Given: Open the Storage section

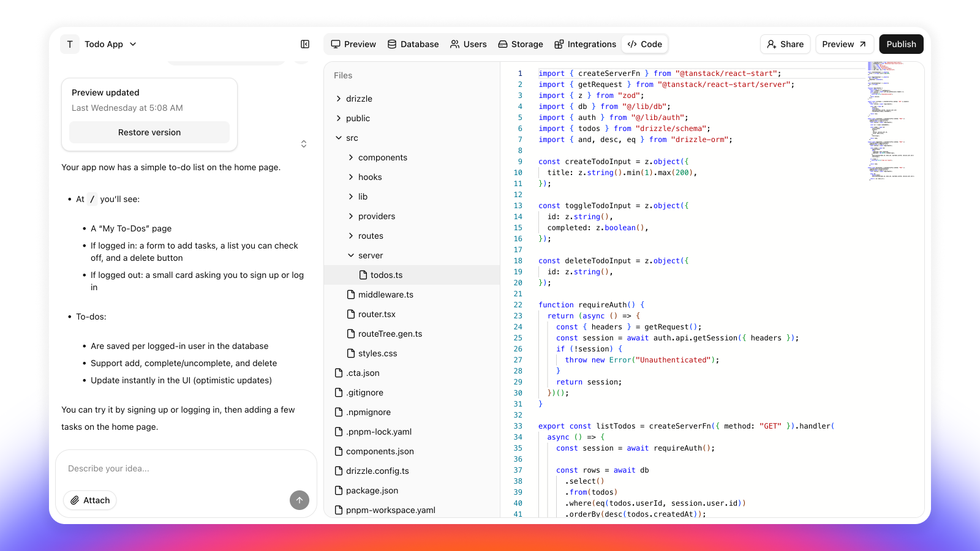Looking at the screenshot, I should tap(520, 44).
